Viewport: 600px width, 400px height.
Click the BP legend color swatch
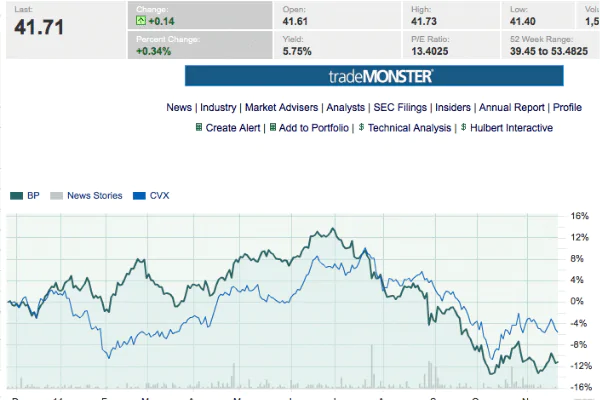point(16,196)
